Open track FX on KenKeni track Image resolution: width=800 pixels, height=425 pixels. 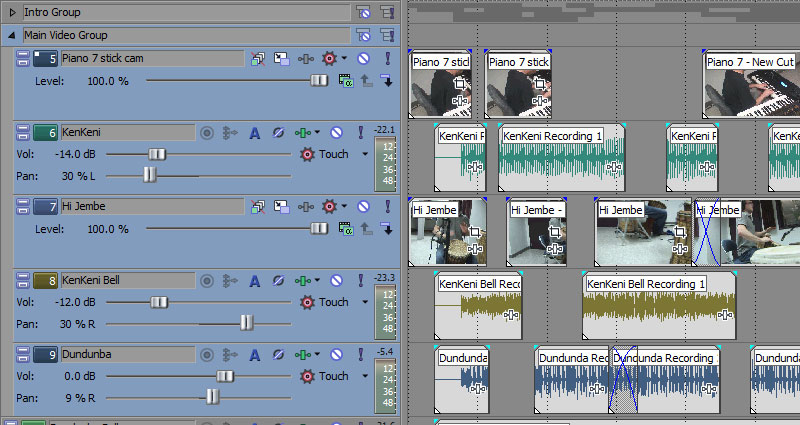303,133
